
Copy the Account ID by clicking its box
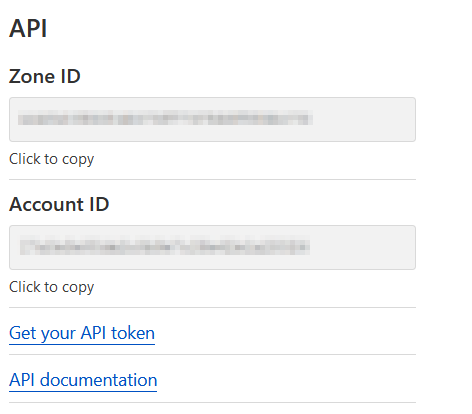pos(212,247)
